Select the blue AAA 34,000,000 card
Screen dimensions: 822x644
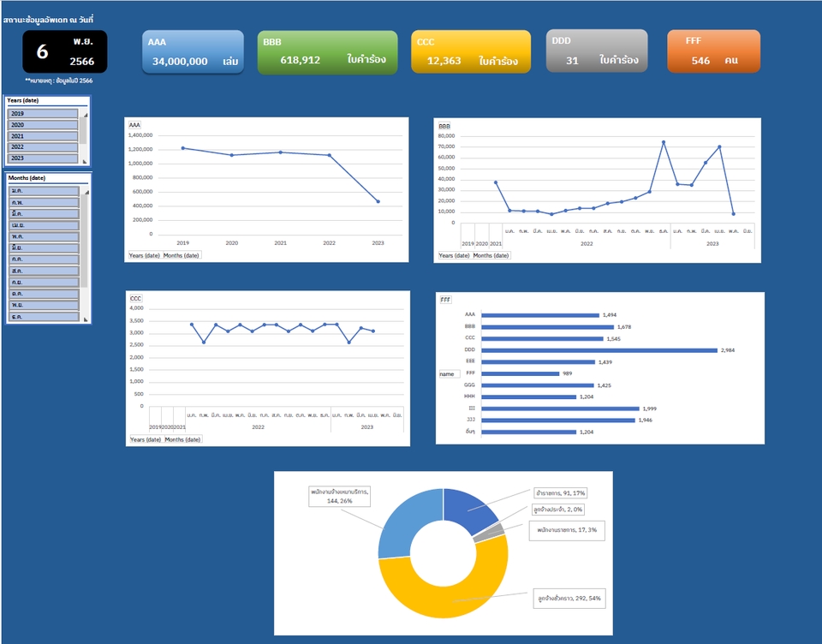pos(193,52)
